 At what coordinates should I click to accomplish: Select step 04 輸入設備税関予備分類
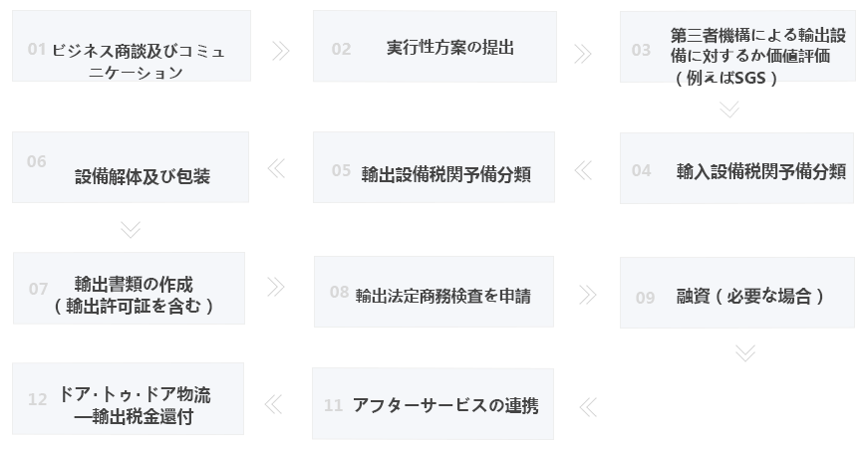[x=736, y=168]
